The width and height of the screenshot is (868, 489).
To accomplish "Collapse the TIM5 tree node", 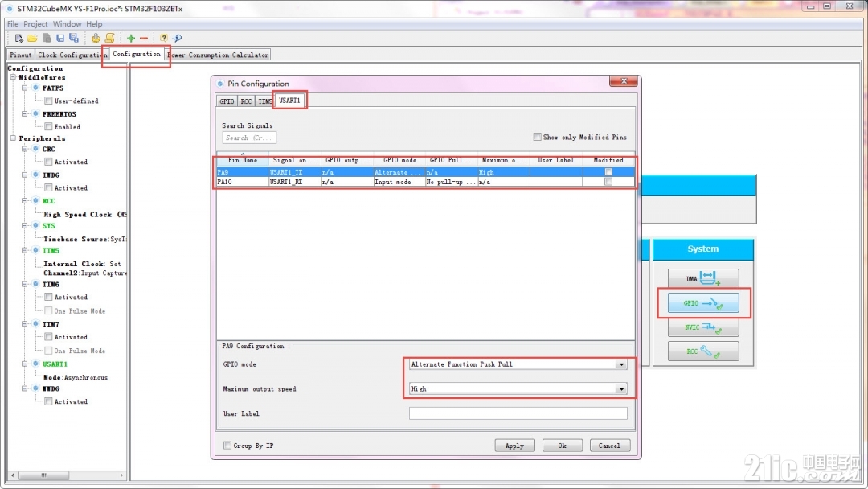I will (25, 250).
